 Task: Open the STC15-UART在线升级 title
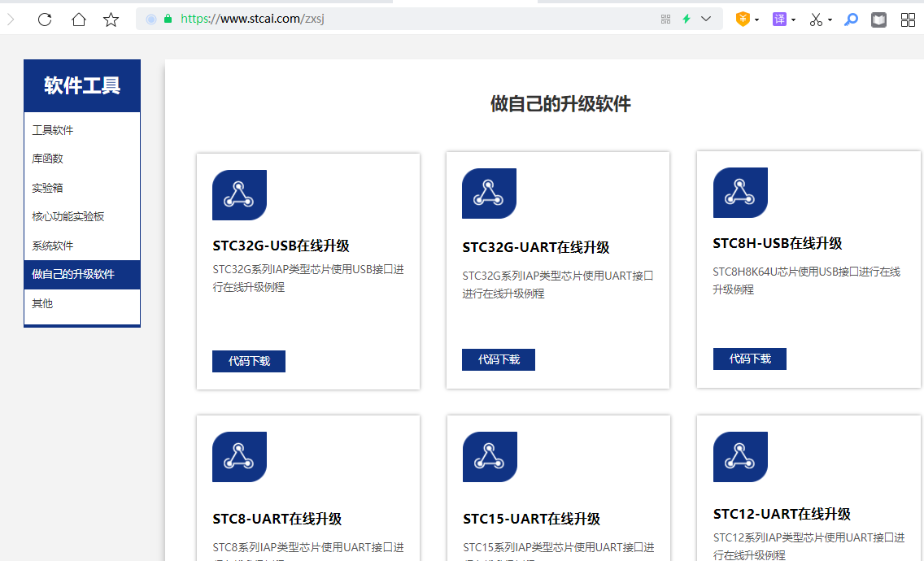(x=531, y=520)
